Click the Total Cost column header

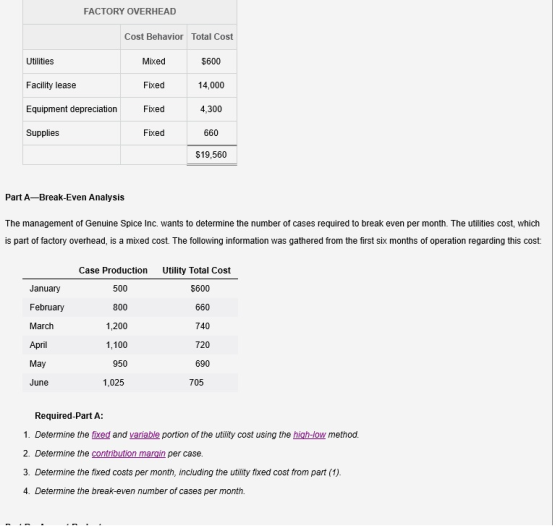point(212,37)
